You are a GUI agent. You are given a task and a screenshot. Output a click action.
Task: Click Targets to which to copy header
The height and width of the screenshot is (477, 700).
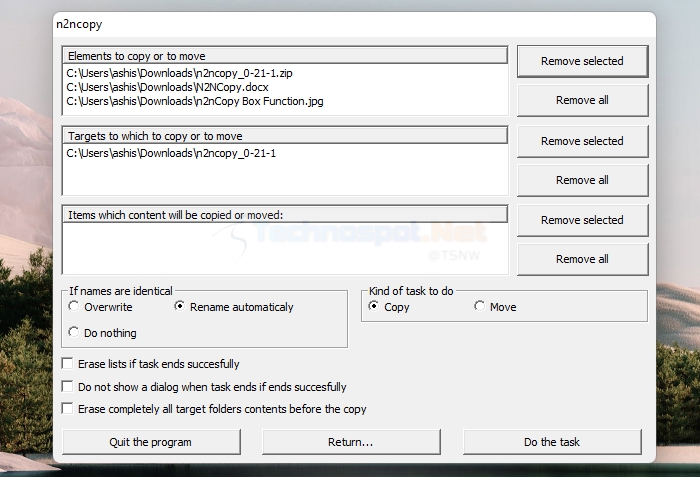click(285, 136)
